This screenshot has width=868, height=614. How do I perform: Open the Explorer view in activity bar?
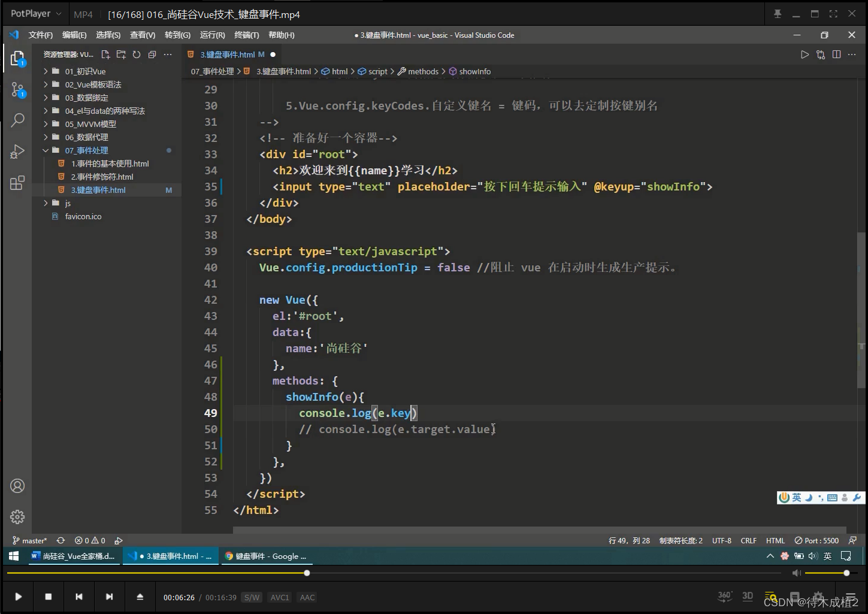(17, 58)
